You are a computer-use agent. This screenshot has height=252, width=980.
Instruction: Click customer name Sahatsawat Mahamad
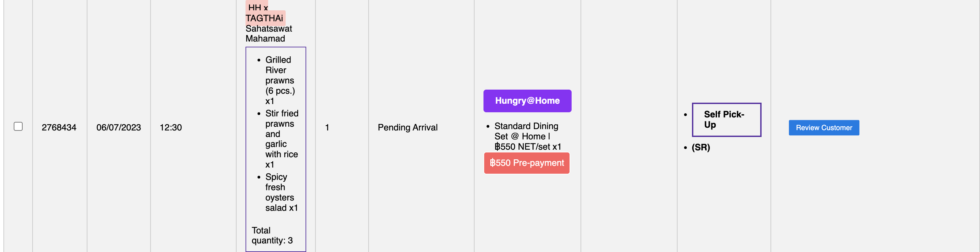tap(268, 34)
